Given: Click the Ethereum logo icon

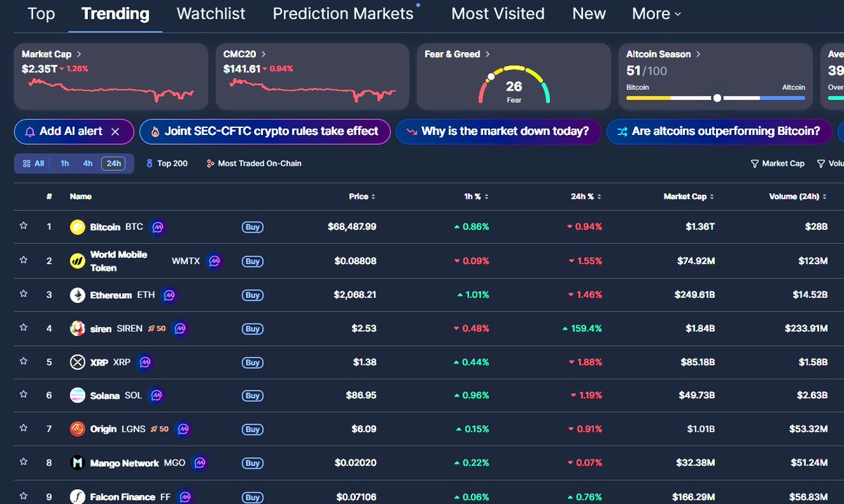Looking at the screenshot, I should (x=77, y=295).
